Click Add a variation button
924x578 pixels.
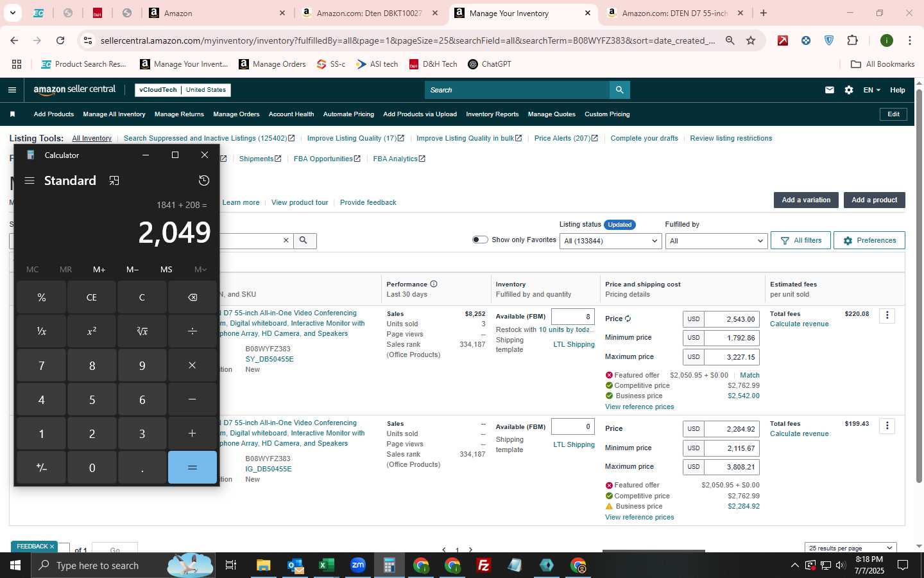click(x=806, y=200)
